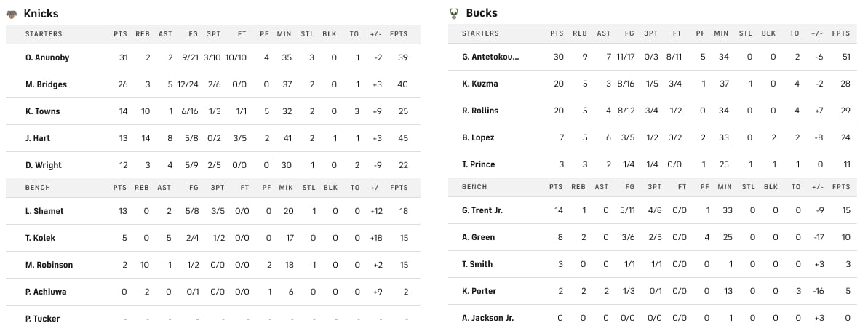Open A. Jackson Jr. player page
The height and width of the screenshot is (331, 868).
(x=487, y=318)
